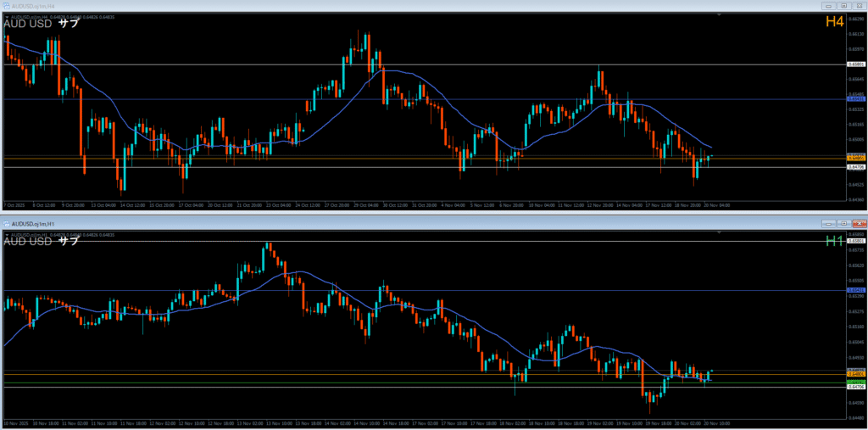Image resolution: width=868 pixels, height=430 pixels.
Task: Click the chart shift triangle in the H1 chart
Action: point(719,232)
